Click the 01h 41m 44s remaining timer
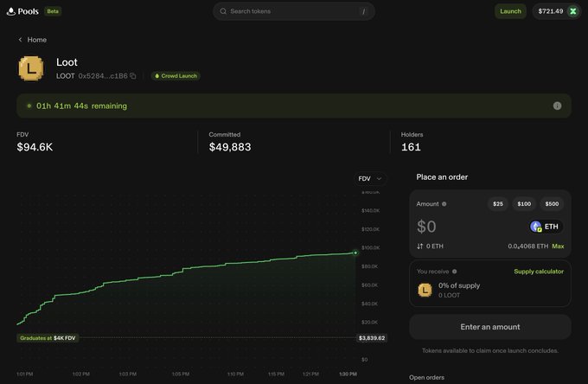 [x=81, y=106]
